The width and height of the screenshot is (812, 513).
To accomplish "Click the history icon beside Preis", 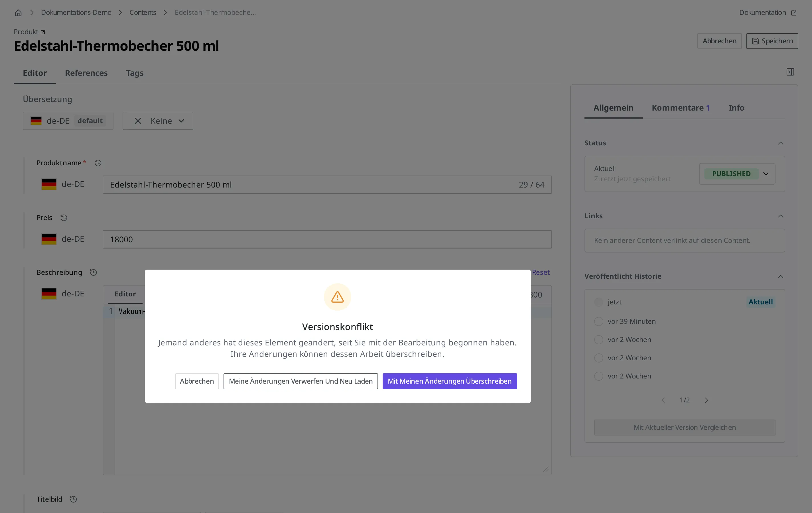I will coord(64,218).
